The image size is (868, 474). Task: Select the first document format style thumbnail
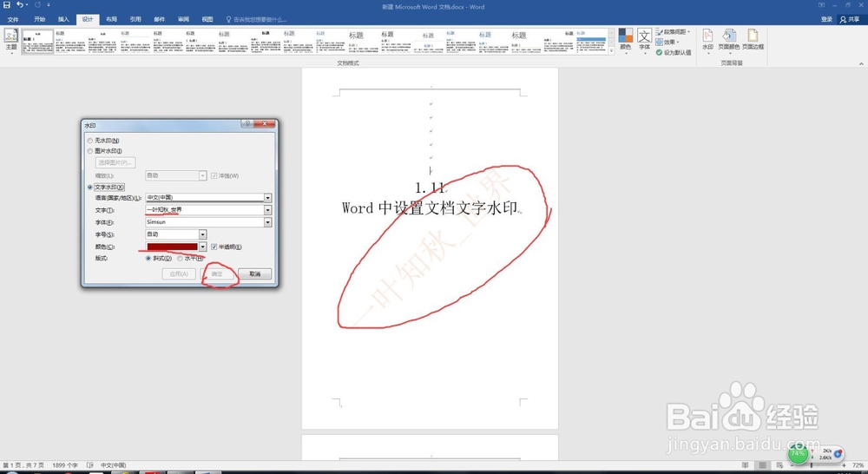[x=37, y=41]
